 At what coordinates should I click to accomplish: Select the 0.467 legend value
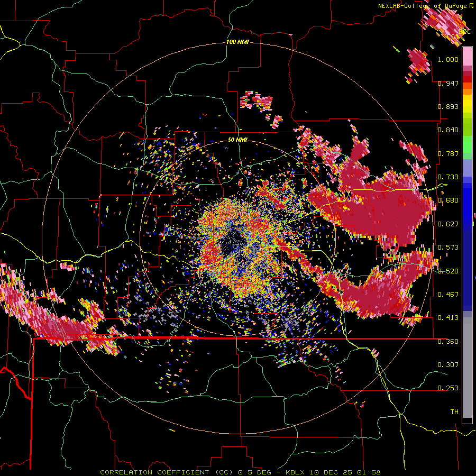coord(448,295)
